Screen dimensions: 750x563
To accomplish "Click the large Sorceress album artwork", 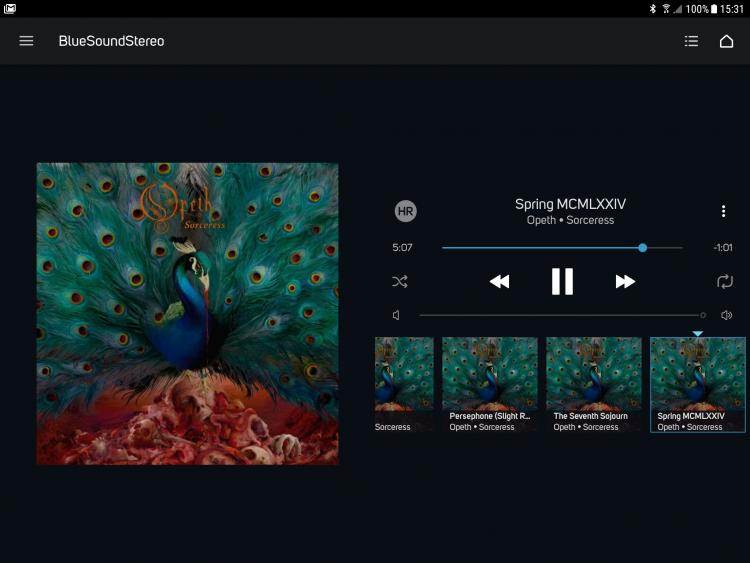I will click(x=188, y=314).
